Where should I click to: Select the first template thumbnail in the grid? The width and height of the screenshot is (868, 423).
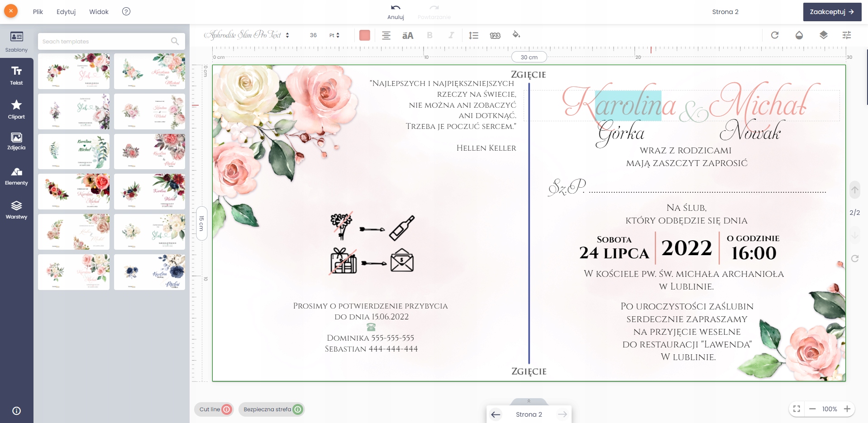pyautogui.click(x=74, y=71)
